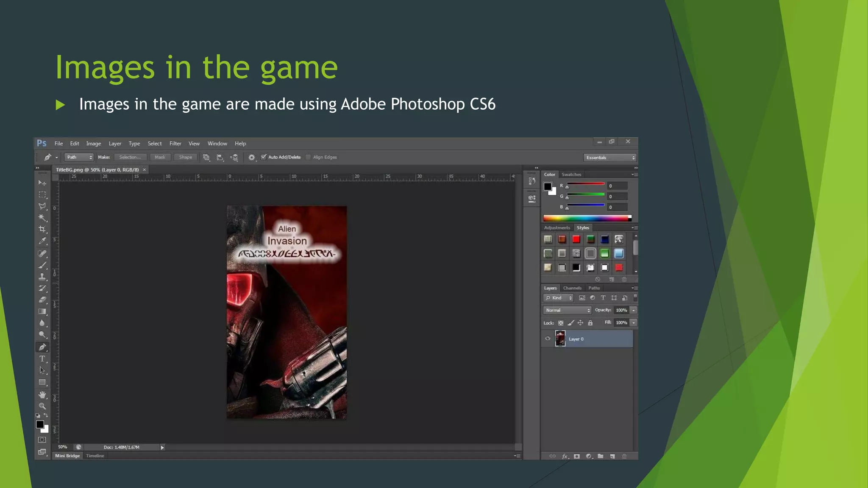Open the Filter menu

click(175, 144)
